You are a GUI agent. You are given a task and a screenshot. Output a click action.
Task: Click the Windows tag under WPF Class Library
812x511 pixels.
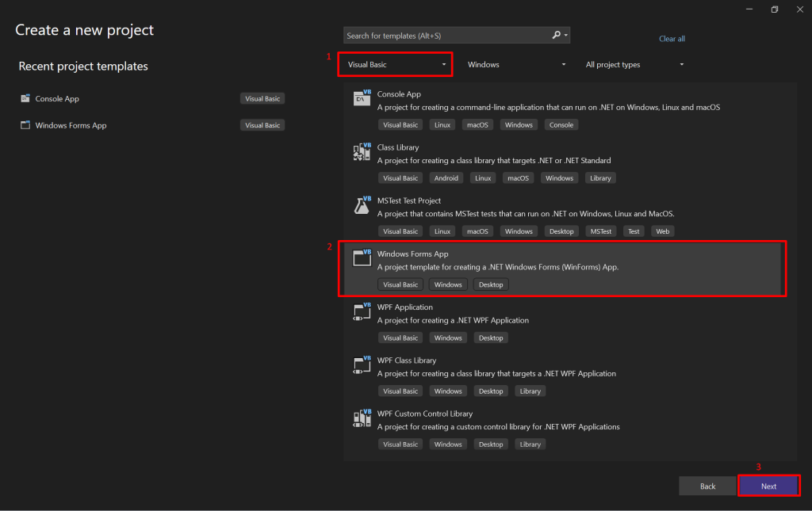pyautogui.click(x=448, y=391)
